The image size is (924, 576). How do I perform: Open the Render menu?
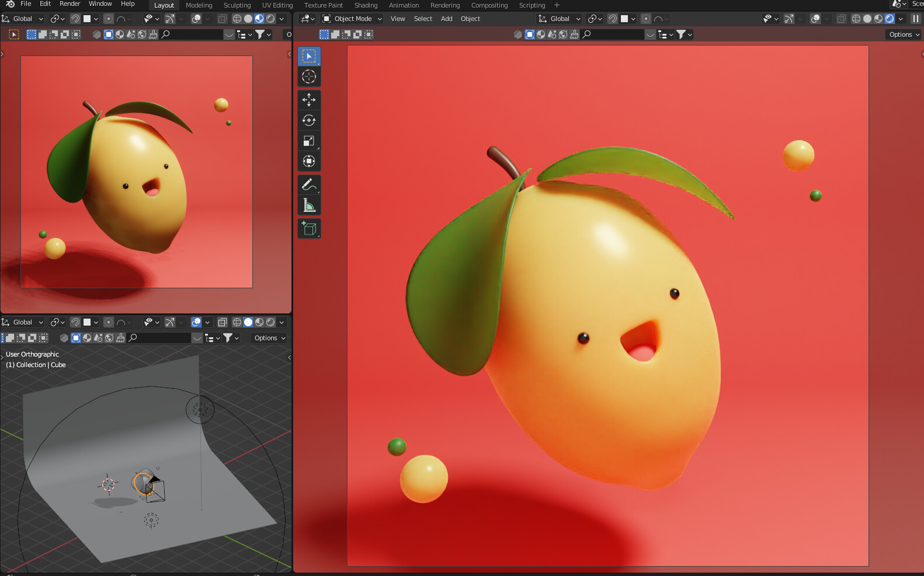(x=70, y=4)
